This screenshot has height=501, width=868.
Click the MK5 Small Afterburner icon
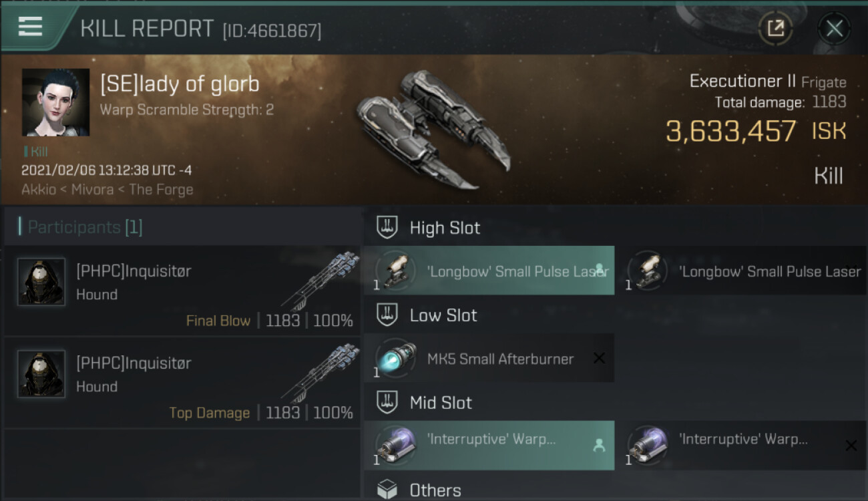click(396, 359)
